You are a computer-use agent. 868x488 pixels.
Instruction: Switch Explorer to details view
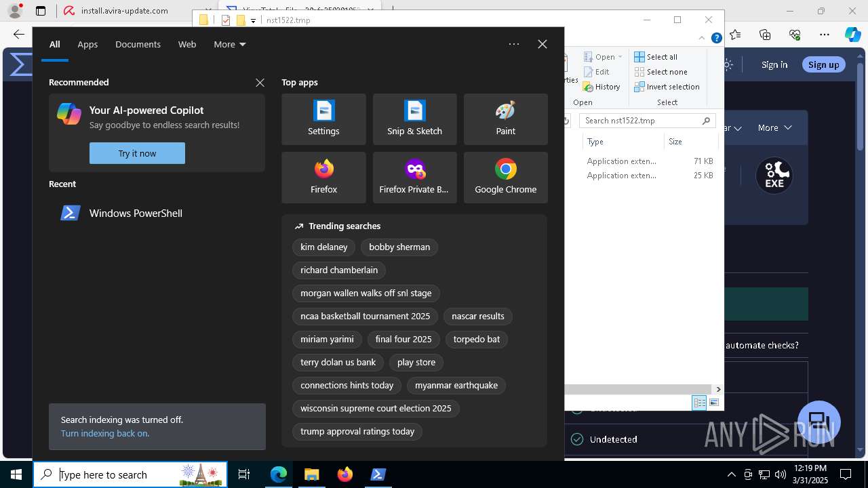click(x=699, y=403)
